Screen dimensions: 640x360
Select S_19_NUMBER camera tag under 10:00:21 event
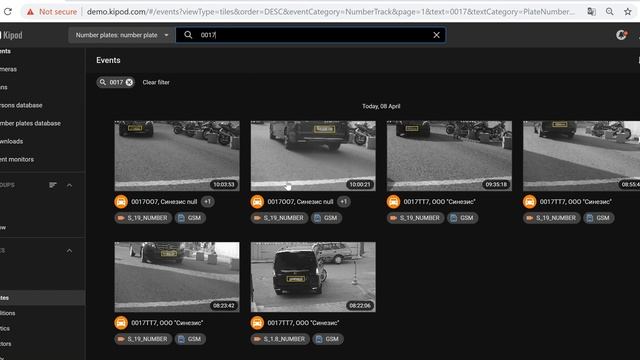[279, 218]
